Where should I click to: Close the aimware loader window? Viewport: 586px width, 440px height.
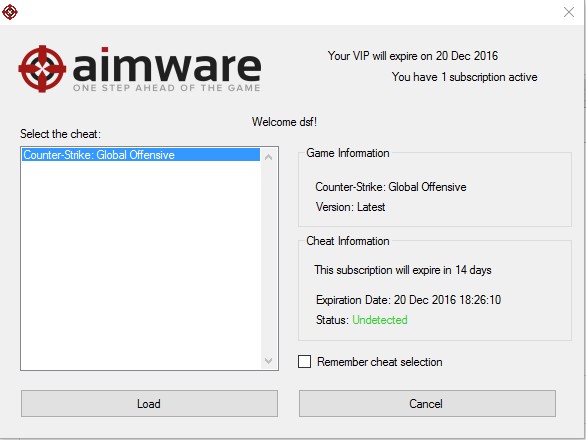[569, 12]
